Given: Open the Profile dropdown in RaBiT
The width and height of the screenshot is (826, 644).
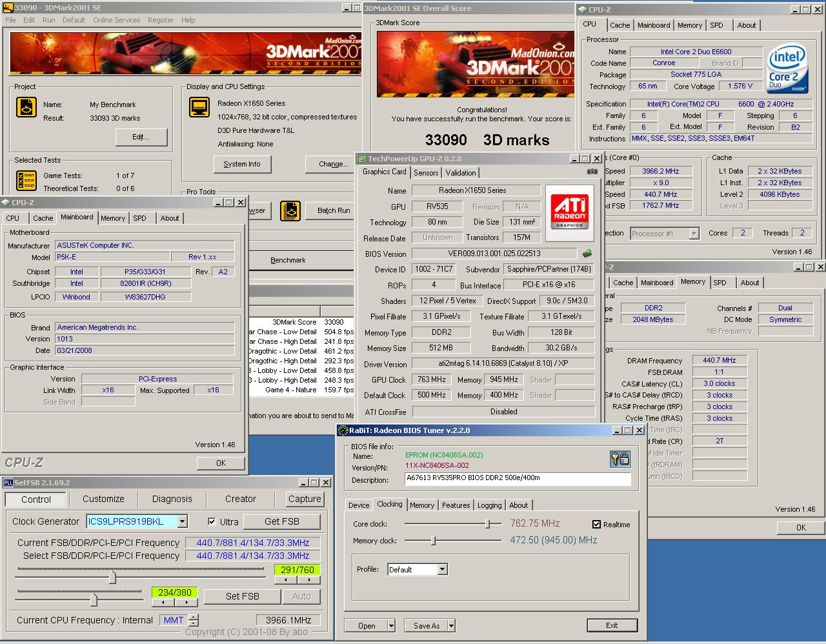Looking at the screenshot, I should tap(442, 570).
